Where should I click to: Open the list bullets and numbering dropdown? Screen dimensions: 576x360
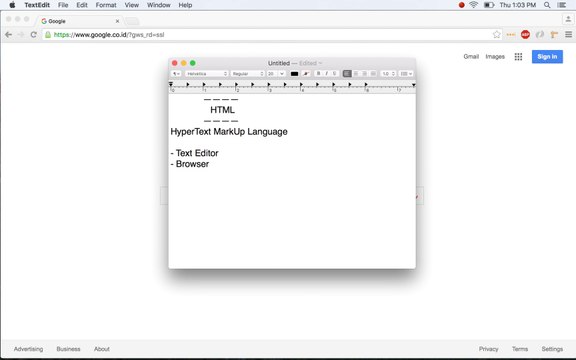pos(406,74)
